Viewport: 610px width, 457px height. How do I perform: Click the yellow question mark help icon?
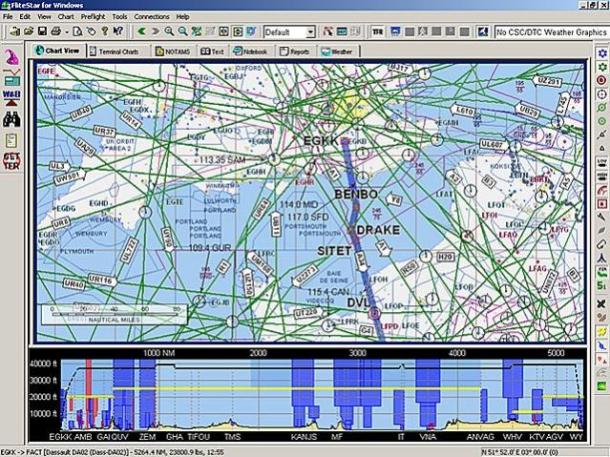(104, 32)
